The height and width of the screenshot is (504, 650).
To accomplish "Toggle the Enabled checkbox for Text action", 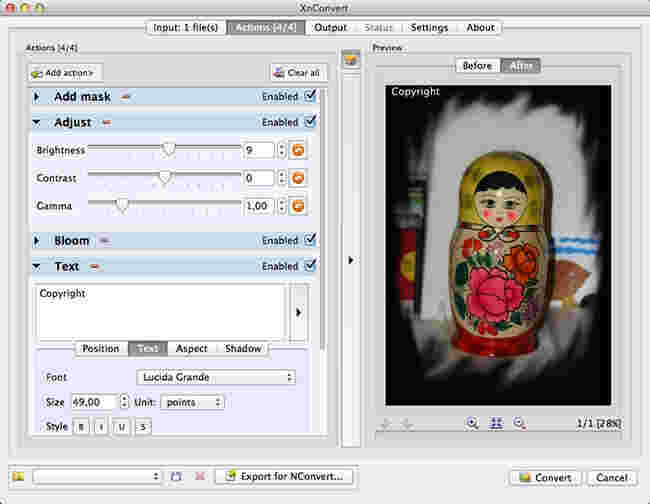I will click(x=310, y=266).
